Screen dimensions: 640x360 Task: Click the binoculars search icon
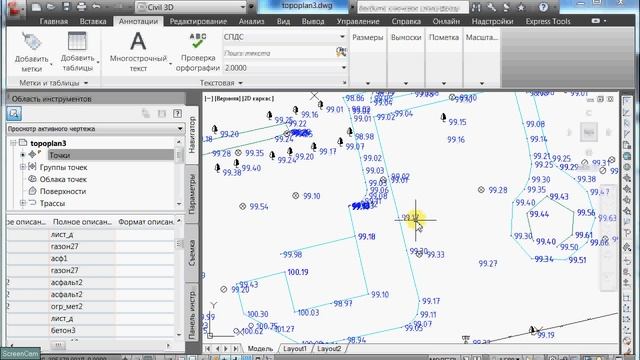click(476, 7)
